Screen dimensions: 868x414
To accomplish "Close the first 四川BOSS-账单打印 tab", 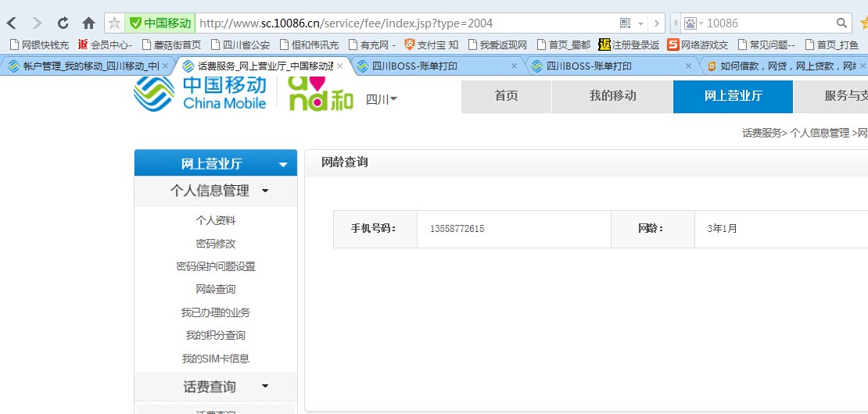I will click(514, 66).
